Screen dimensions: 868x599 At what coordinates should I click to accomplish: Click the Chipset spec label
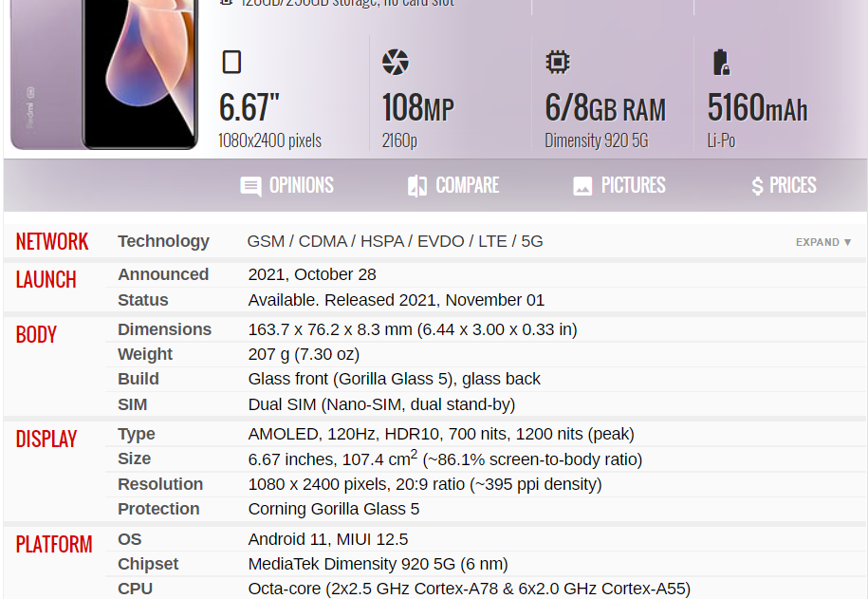click(148, 564)
